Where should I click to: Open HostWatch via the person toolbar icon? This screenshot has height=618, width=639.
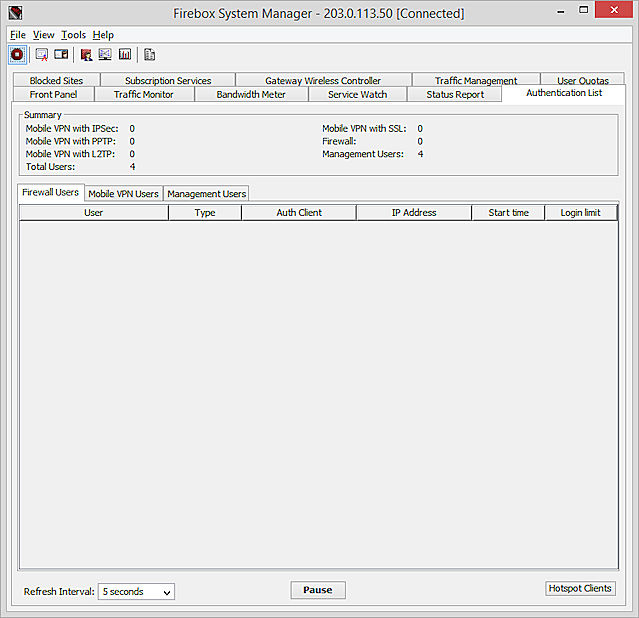tap(86, 54)
